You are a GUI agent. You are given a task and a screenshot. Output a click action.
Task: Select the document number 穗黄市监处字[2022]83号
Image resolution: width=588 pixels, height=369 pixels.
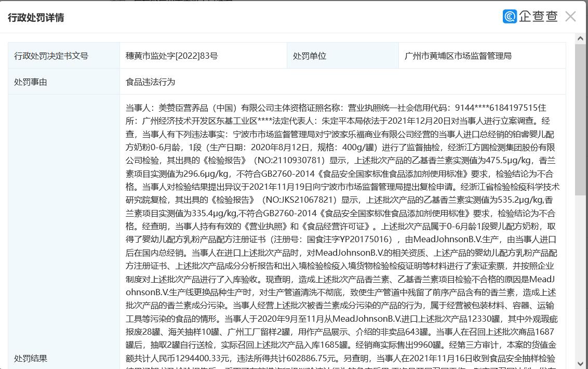tap(172, 56)
